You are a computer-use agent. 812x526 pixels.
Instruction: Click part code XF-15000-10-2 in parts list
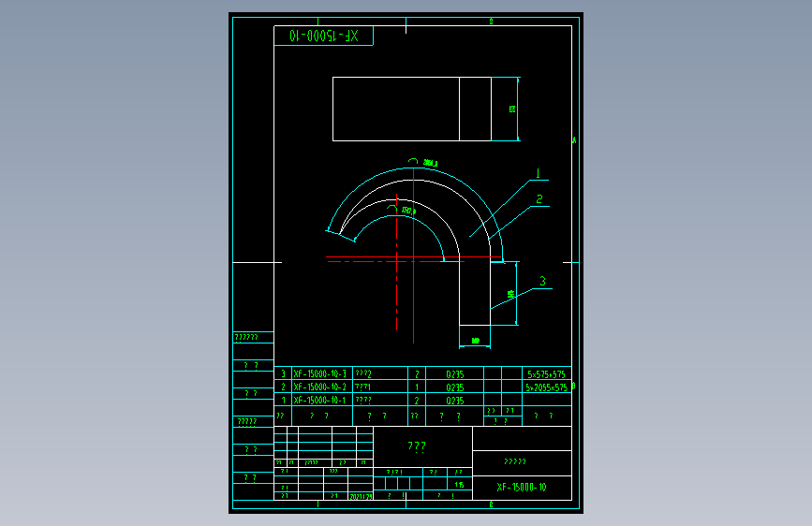point(320,387)
